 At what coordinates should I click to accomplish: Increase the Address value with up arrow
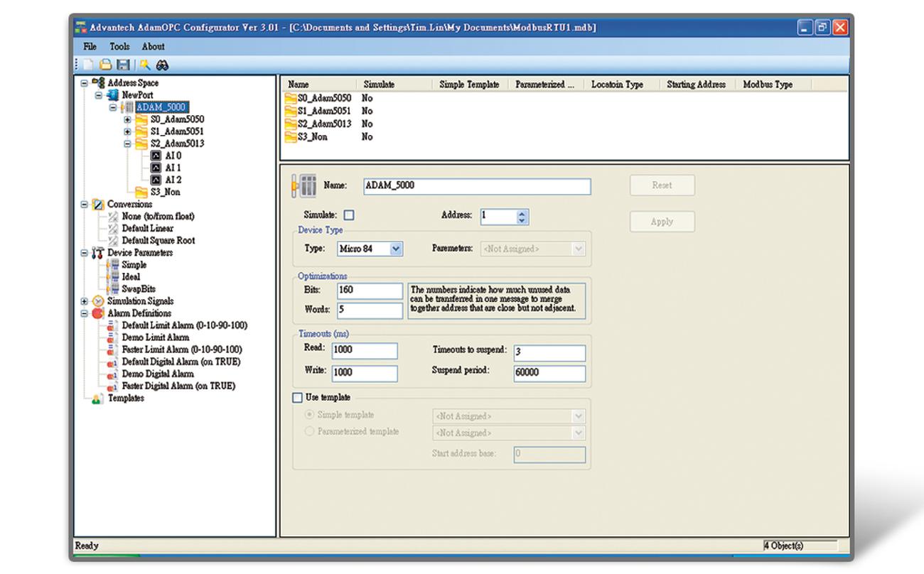pos(522,213)
